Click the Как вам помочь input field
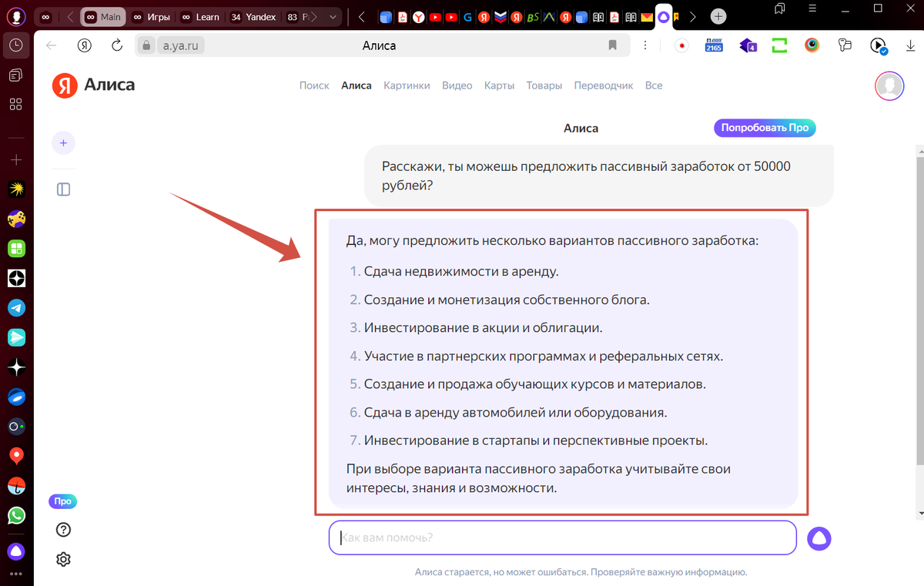The height and width of the screenshot is (586, 924). tap(563, 537)
